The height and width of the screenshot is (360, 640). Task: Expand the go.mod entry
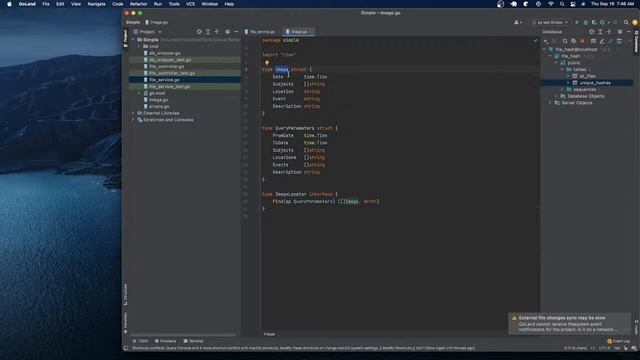coord(139,93)
